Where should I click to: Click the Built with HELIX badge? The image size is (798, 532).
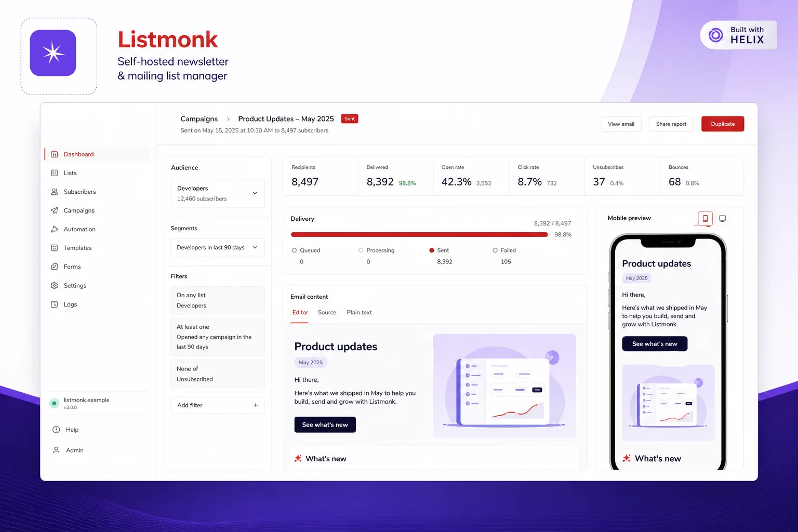(x=738, y=35)
